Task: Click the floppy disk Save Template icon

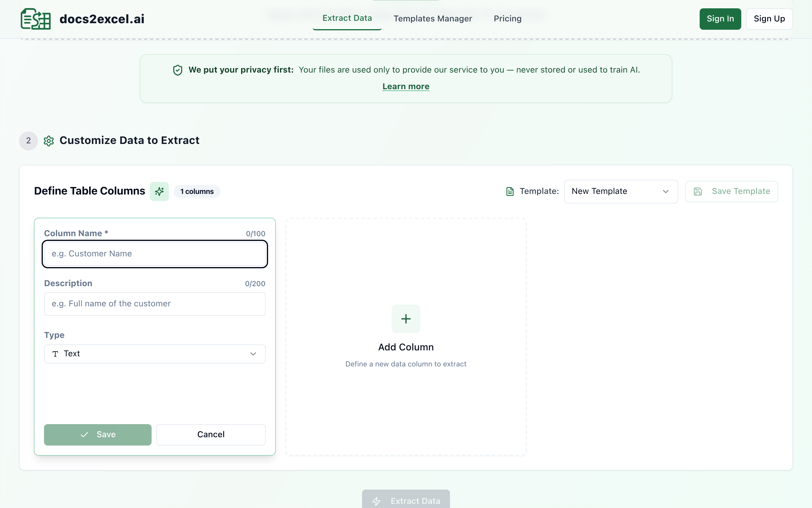Action: pos(698,192)
